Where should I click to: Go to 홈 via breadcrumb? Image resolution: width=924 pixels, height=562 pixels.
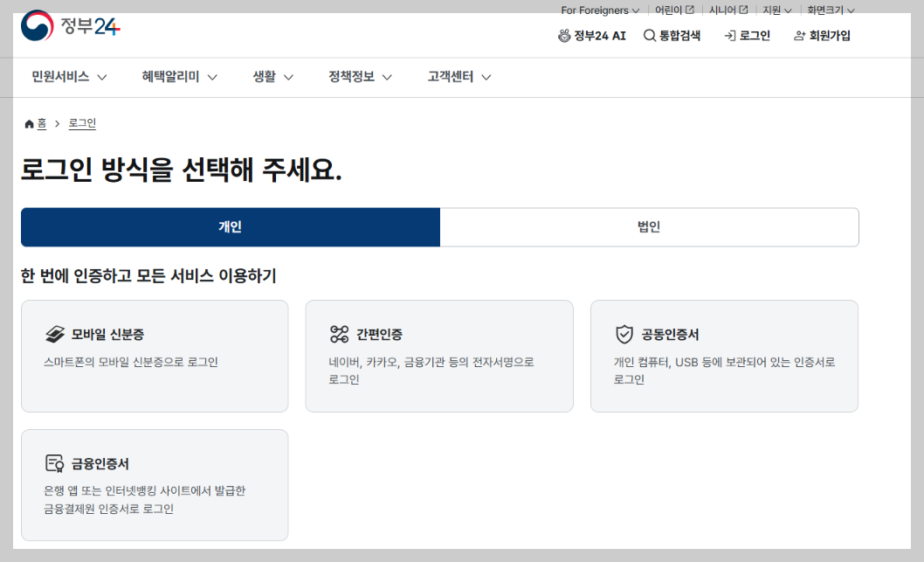(x=42, y=123)
